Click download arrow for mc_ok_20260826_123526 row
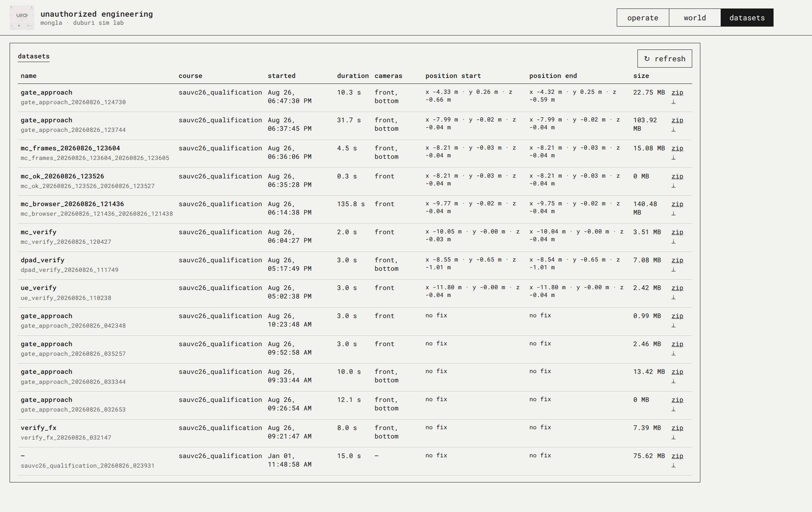812x512 pixels. (673, 185)
